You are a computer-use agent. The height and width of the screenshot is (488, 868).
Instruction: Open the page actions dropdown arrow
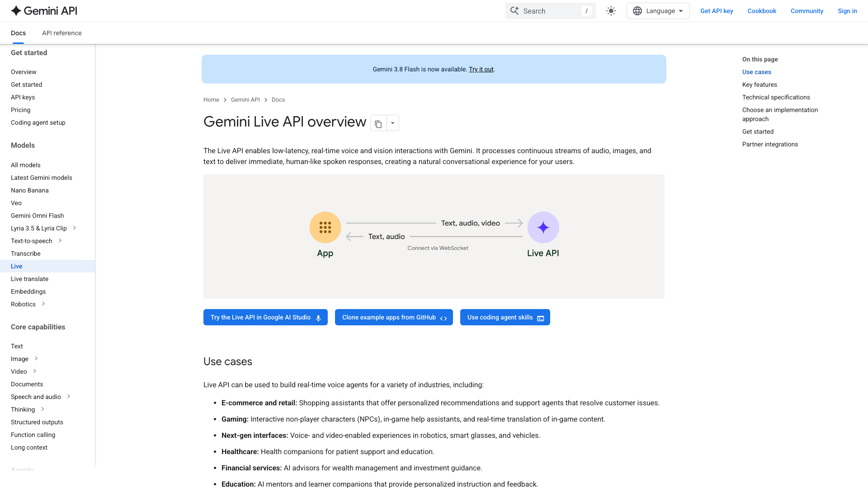[393, 123]
